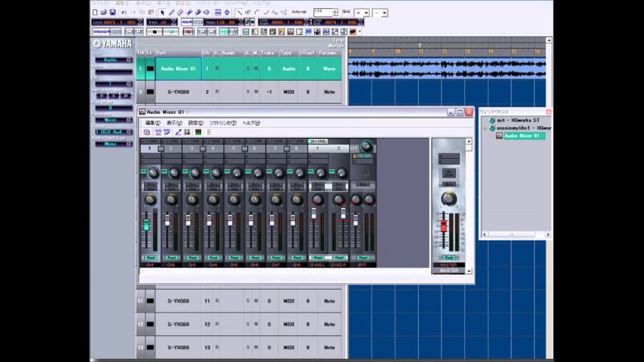This screenshot has width=644, height=362.
Task: Select the pencil draw tool
Action: [x=172, y=12]
